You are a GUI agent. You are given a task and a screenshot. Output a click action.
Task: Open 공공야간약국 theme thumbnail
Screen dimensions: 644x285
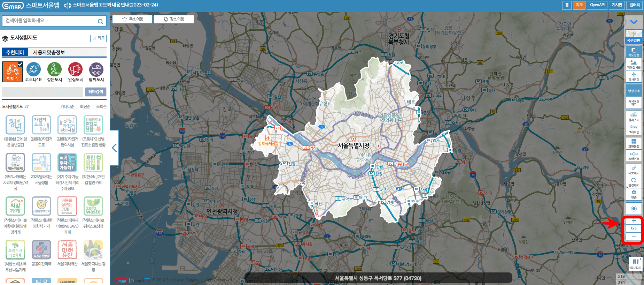(41, 250)
